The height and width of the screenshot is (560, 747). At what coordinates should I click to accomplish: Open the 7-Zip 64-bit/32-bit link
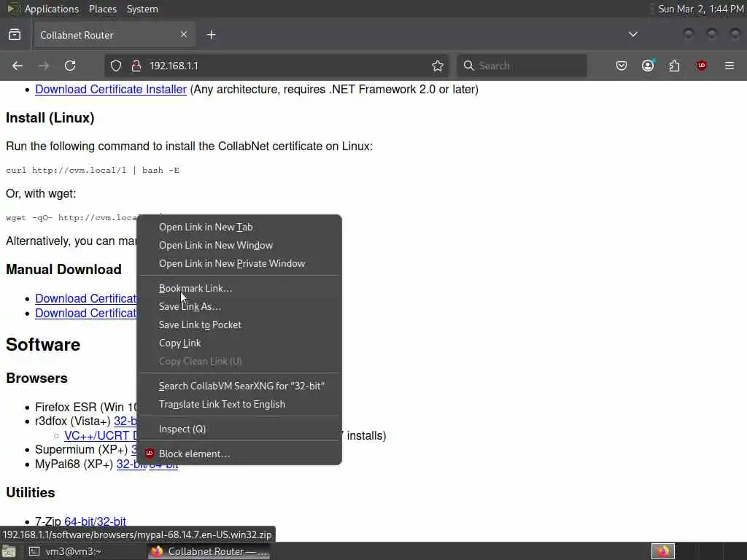tap(96, 521)
